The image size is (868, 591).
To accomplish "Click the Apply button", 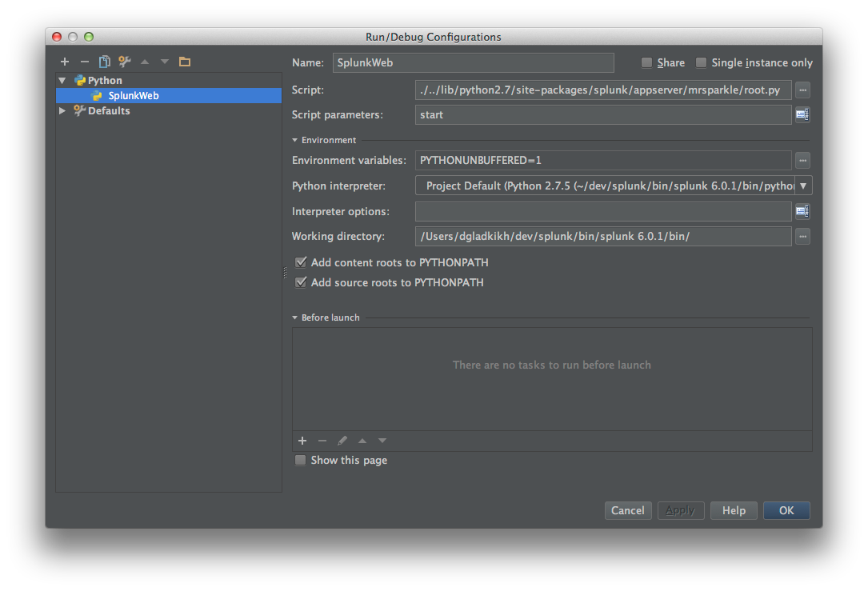I will 680,510.
